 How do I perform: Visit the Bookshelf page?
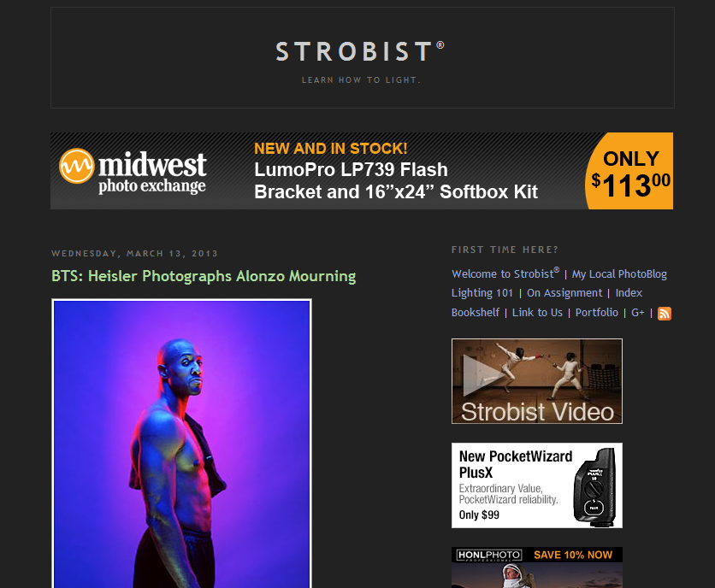point(476,313)
